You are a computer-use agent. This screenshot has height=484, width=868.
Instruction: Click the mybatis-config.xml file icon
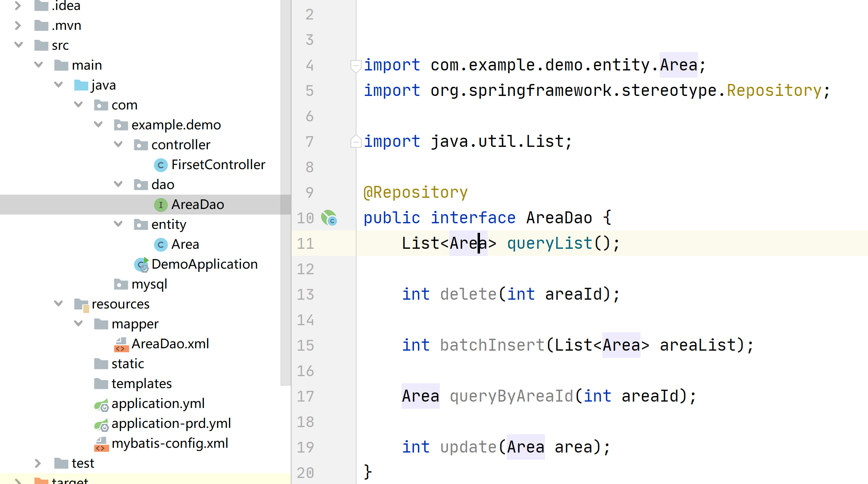(x=101, y=444)
